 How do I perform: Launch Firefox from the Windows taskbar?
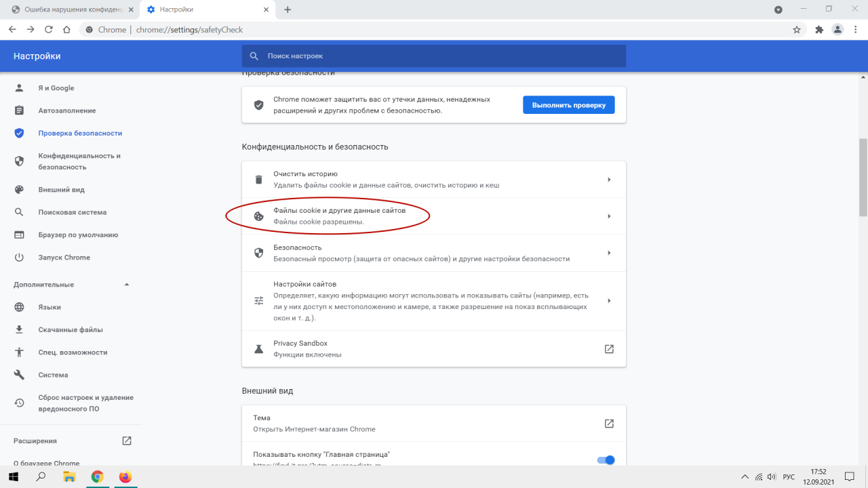pos(125,476)
